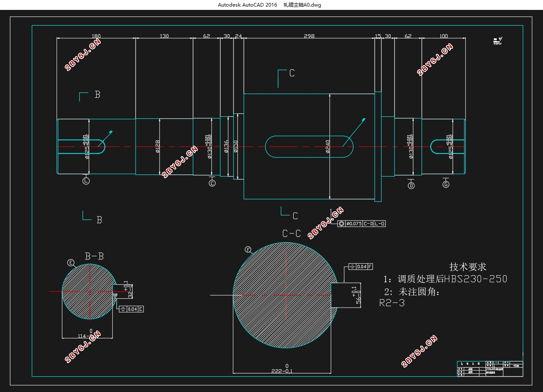This screenshot has height=392, width=543.
Task: Click datum circle G below the shaft
Action: pos(446,184)
